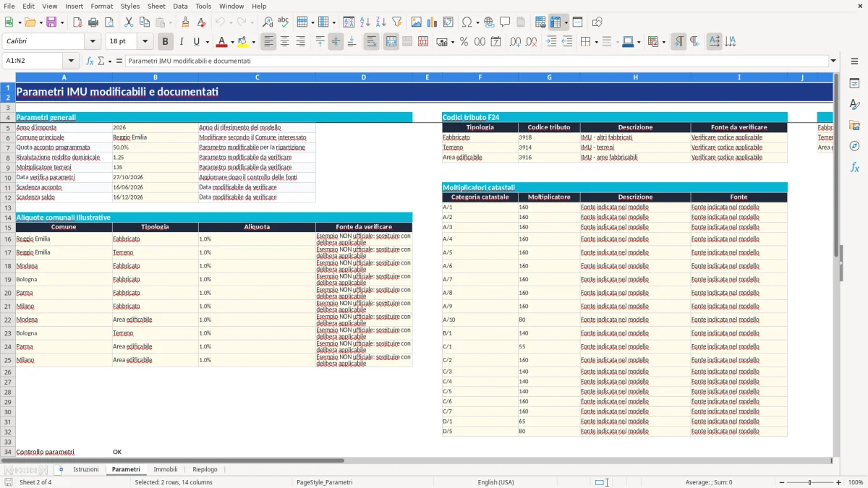
Task: Insert an image
Action: coord(417,22)
